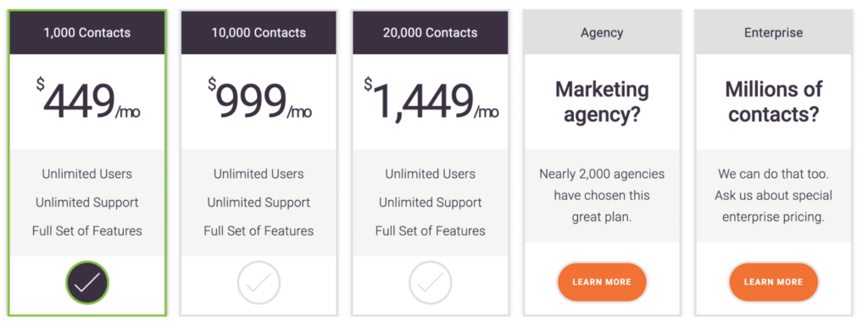Screen dimensions: 868x333
Task: Select the checkmark circle for the $449 plan
Action: 87,283
